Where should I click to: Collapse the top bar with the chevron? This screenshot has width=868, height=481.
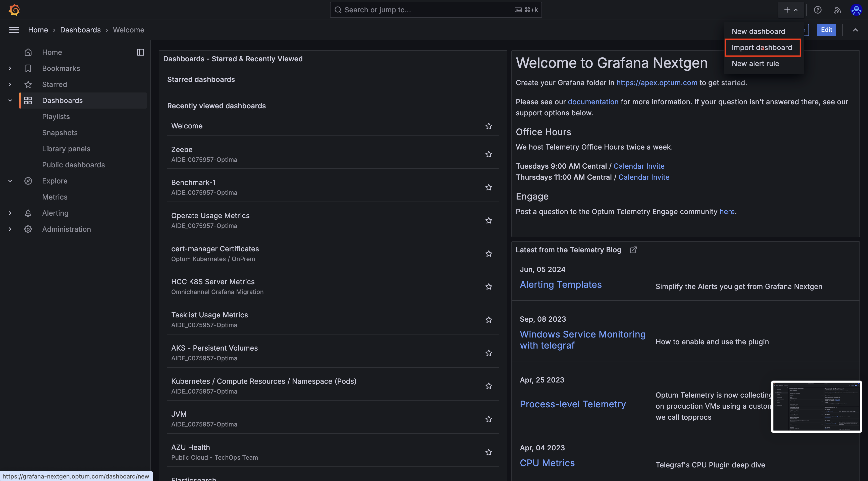(x=855, y=30)
